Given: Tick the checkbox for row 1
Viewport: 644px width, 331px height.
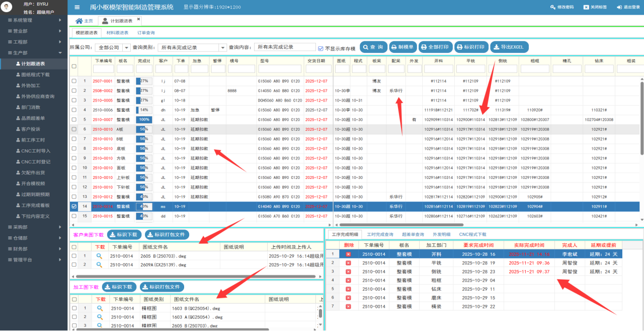Looking at the screenshot, I should (x=74, y=81).
